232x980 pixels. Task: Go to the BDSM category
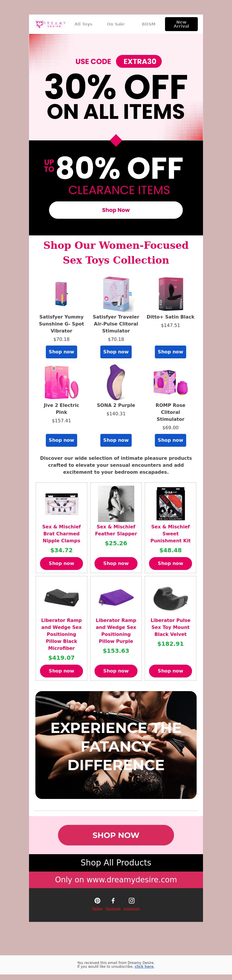[x=148, y=24]
